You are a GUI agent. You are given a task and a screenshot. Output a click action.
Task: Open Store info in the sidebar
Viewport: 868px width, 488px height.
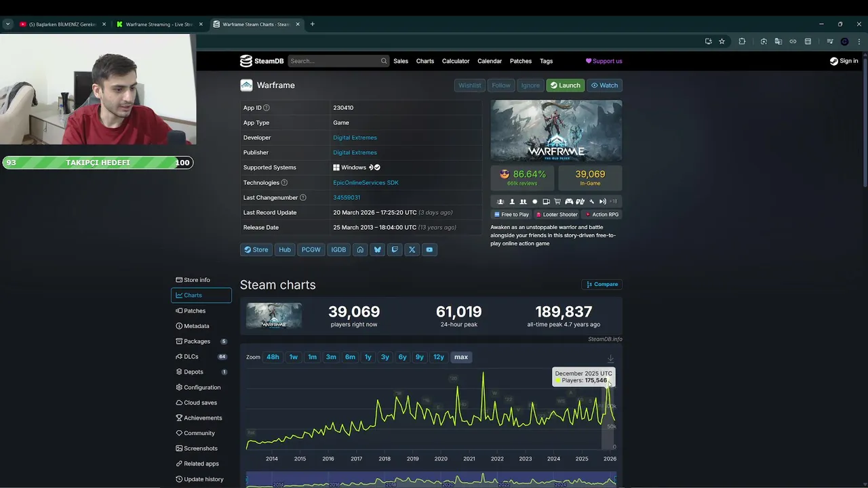pyautogui.click(x=201, y=280)
